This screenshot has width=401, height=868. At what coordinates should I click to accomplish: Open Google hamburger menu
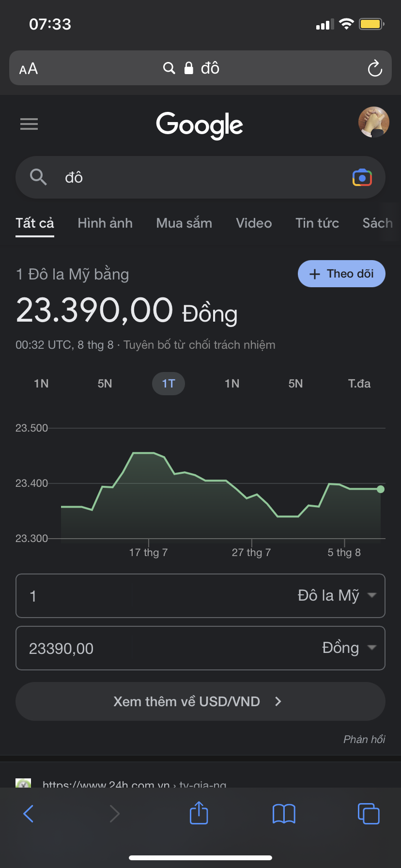click(29, 124)
